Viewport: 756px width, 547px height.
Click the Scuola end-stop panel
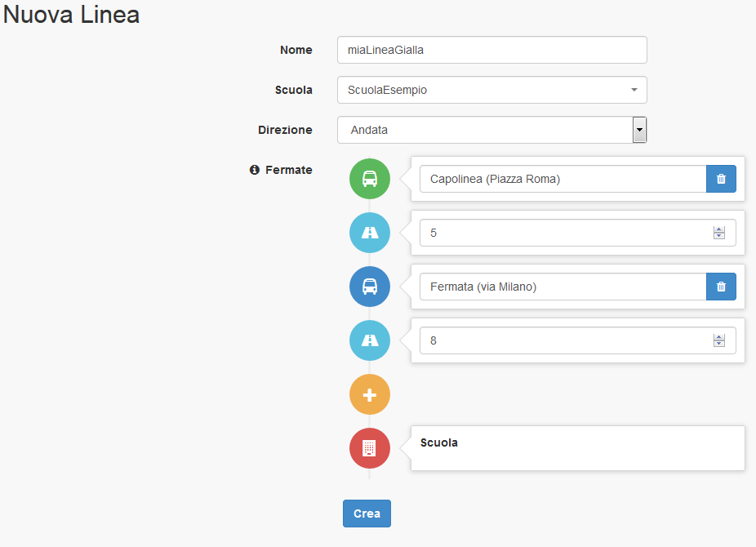coord(577,447)
